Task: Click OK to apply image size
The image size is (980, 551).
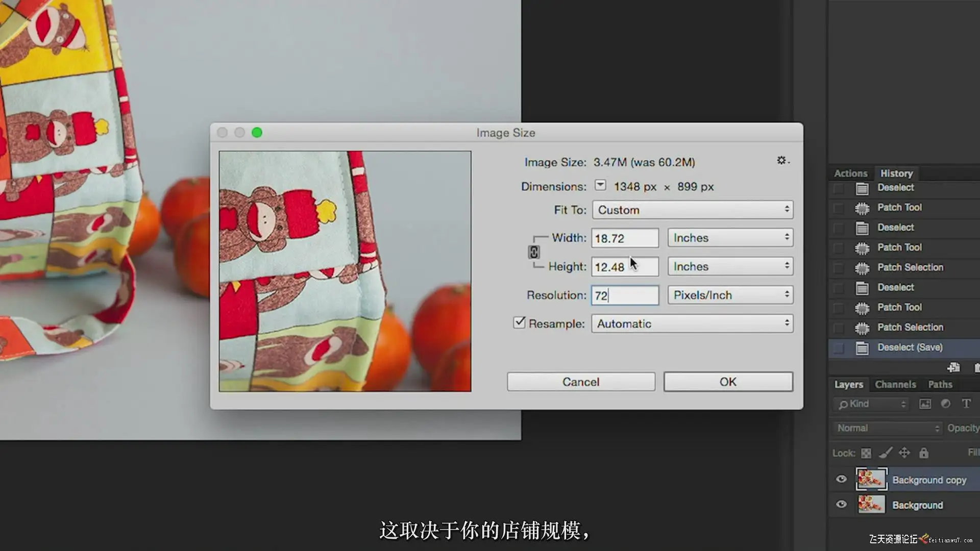Action: click(728, 382)
